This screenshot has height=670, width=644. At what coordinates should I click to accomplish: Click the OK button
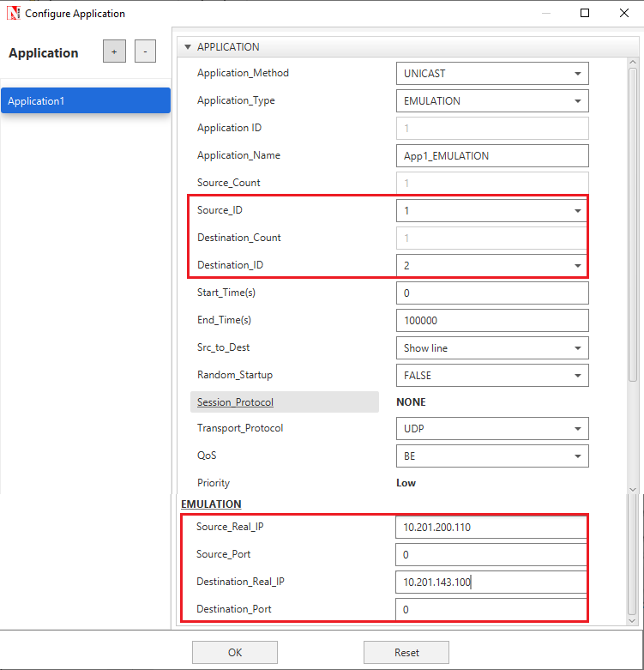234,652
